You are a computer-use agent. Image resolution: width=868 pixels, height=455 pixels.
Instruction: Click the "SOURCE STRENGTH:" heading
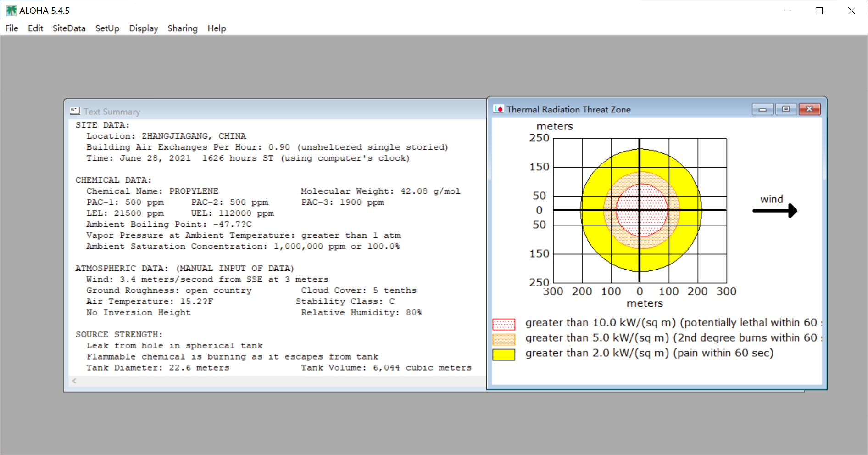point(119,334)
